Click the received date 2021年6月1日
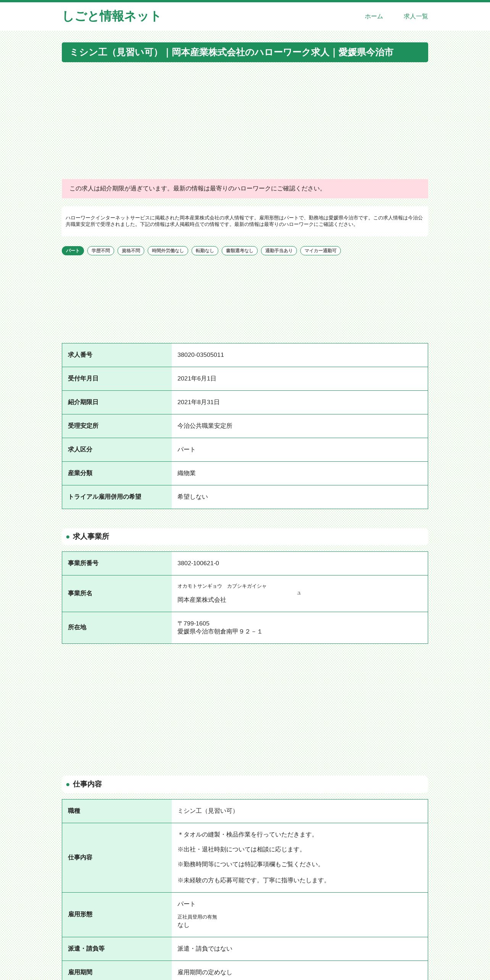The image size is (490, 980). pos(197,379)
